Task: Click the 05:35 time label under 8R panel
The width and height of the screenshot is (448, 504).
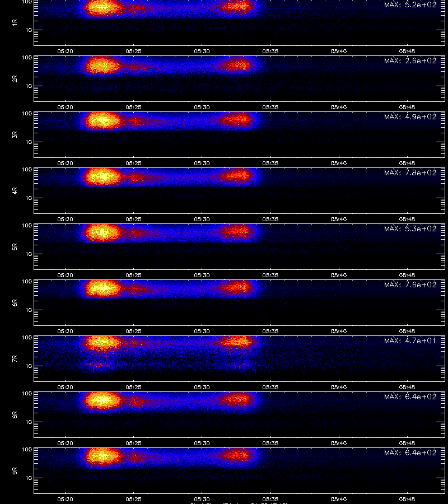Action: pyautogui.click(x=270, y=443)
